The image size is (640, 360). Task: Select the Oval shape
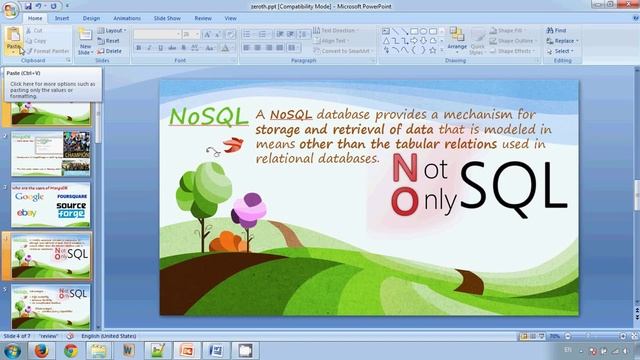(423, 31)
